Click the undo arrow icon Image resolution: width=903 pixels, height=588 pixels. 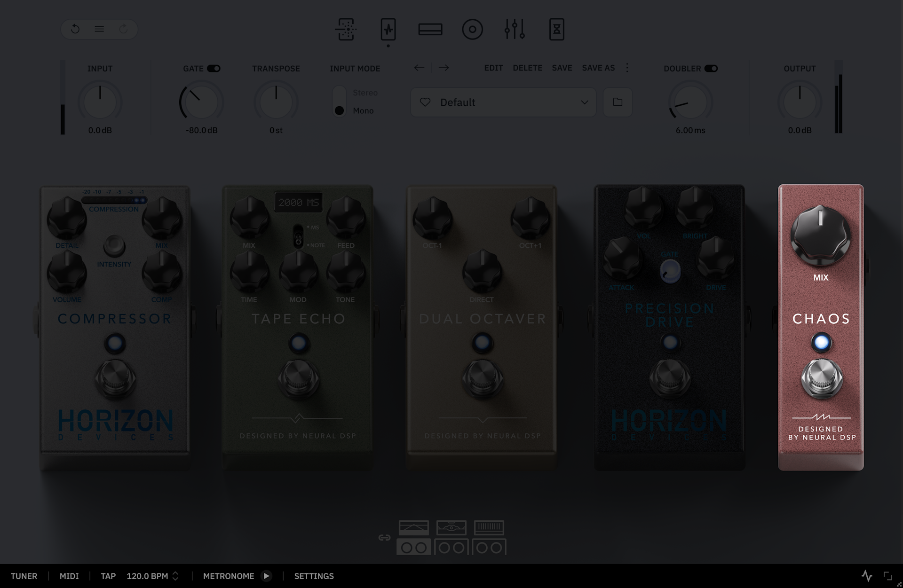tap(75, 29)
